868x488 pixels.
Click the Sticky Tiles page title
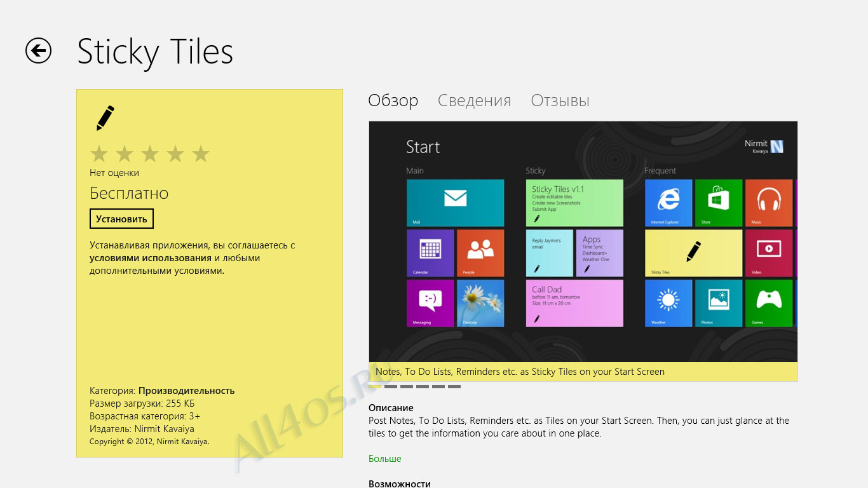[x=155, y=52]
